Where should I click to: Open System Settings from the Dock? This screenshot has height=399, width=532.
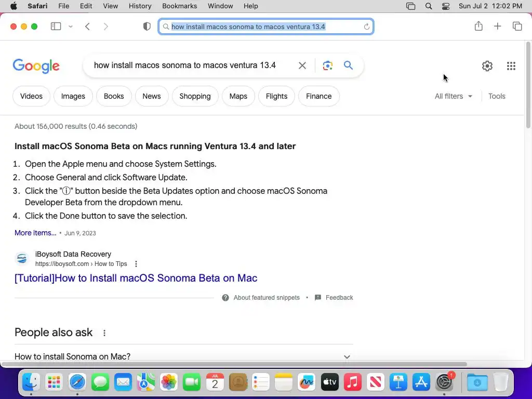pos(444,382)
